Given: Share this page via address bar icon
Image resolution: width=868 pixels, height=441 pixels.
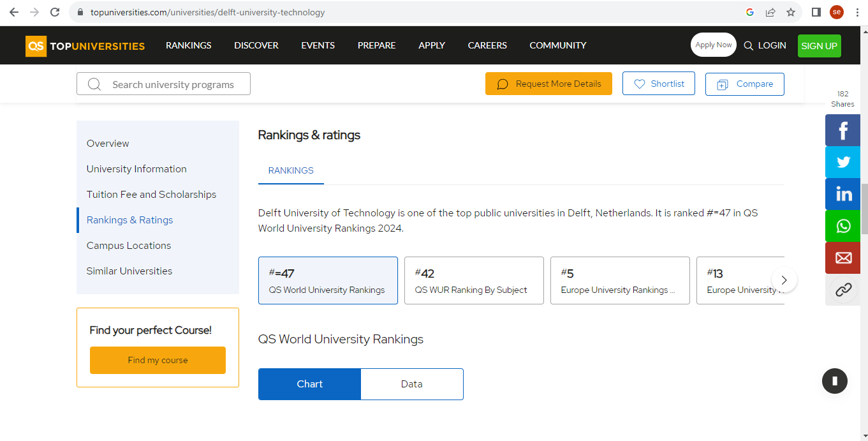Looking at the screenshot, I should click(770, 12).
